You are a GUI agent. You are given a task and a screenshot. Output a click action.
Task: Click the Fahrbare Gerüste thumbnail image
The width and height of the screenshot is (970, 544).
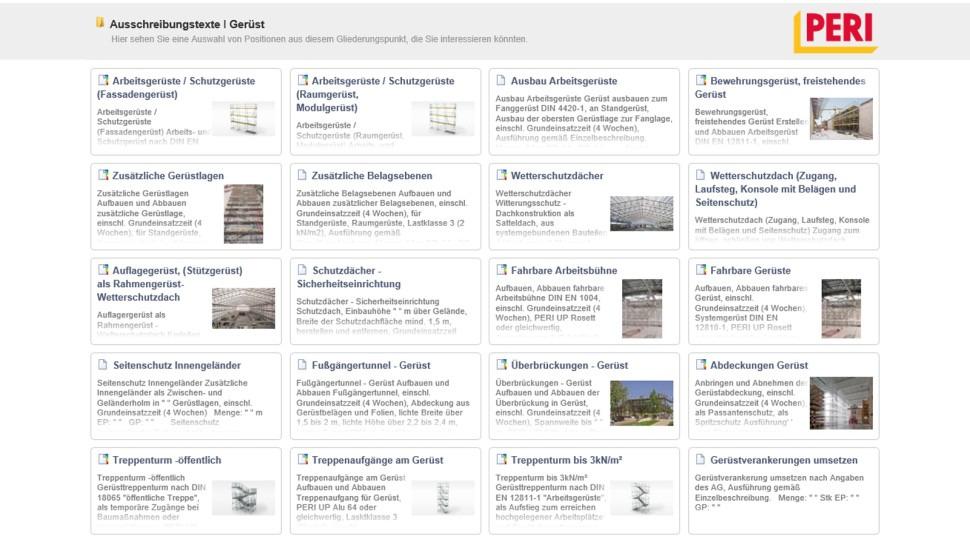tap(840, 308)
